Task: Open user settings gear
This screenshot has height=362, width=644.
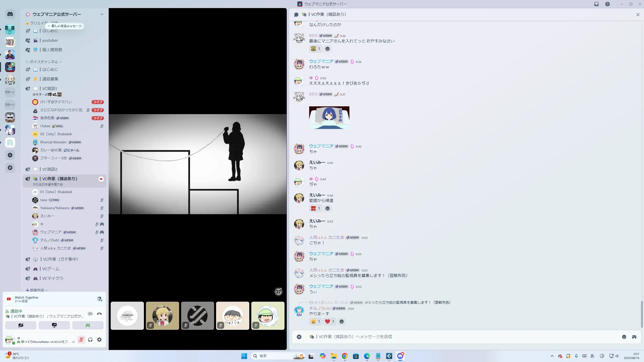Action: tap(99, 340)
